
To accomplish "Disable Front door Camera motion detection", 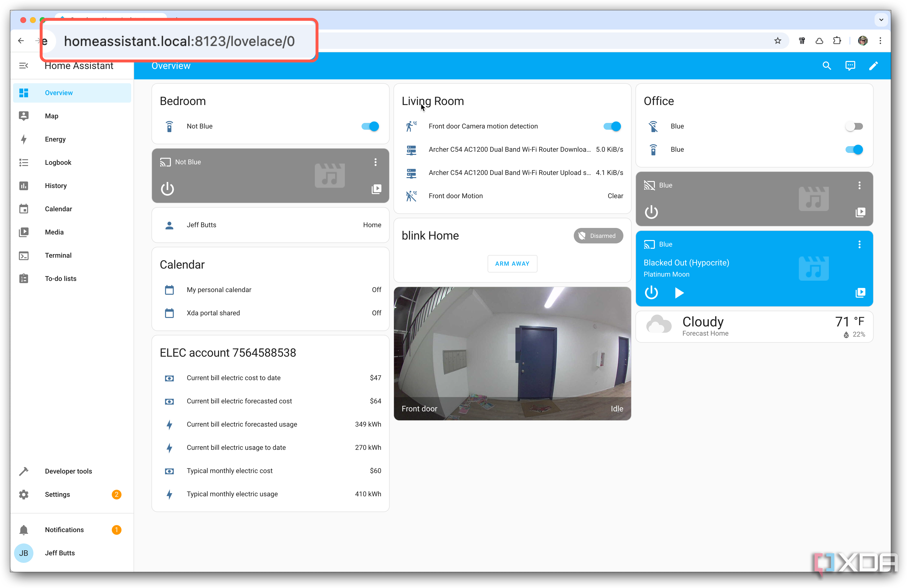I will [x=612, y=126].
